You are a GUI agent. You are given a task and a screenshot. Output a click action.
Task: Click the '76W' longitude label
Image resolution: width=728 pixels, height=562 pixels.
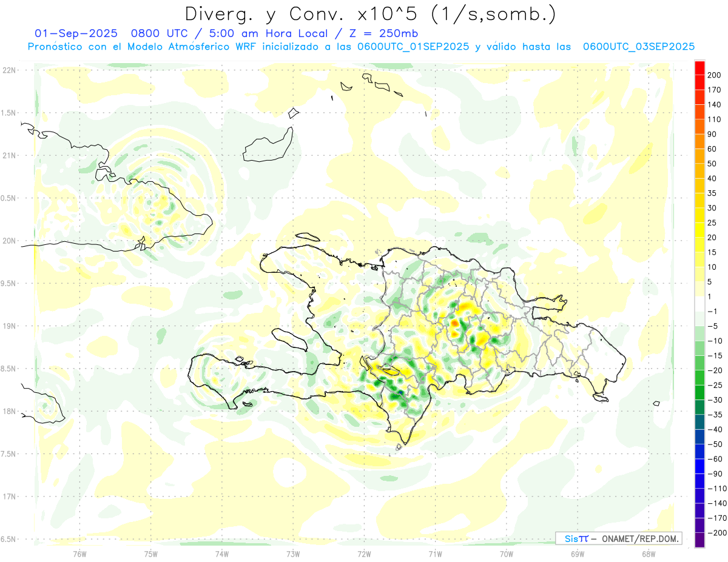79,554
